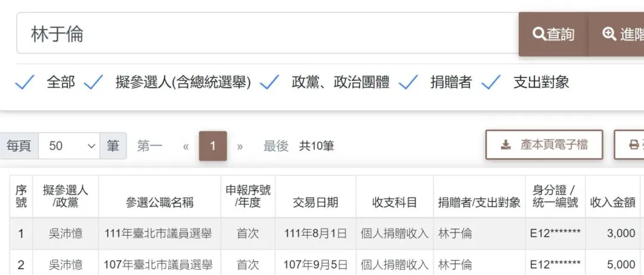644x275 pixels.
Task: Toggle the 擬參選人(含總統選舉) filter
Action: pyautogui.click(x=93, y=82)
